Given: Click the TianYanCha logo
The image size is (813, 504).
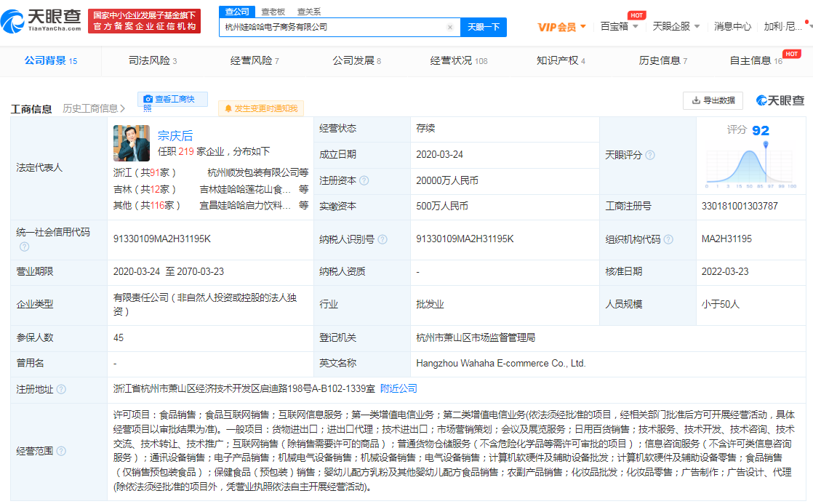Looking at the screenshot, I should (41, 21).
